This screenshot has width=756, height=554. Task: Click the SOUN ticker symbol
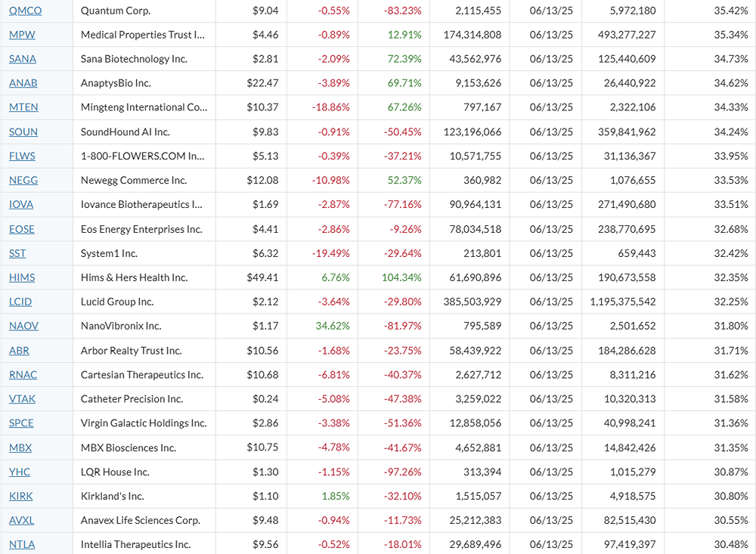tap(23, 132)
